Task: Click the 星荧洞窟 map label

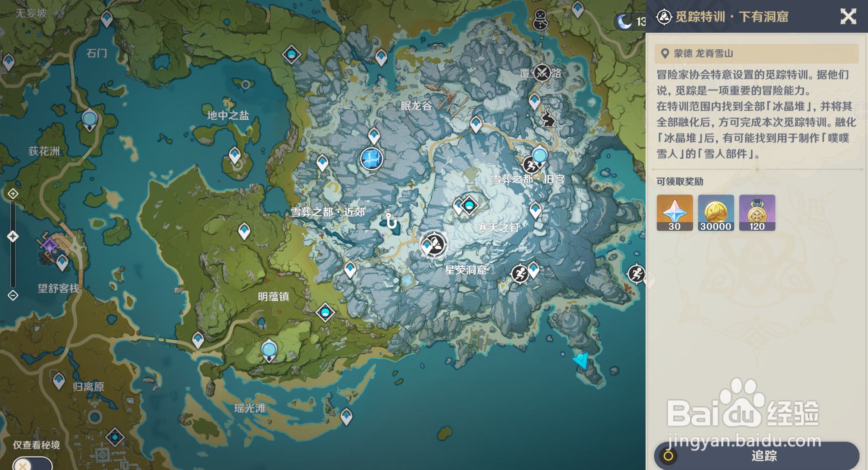Action: coord(466,270)
